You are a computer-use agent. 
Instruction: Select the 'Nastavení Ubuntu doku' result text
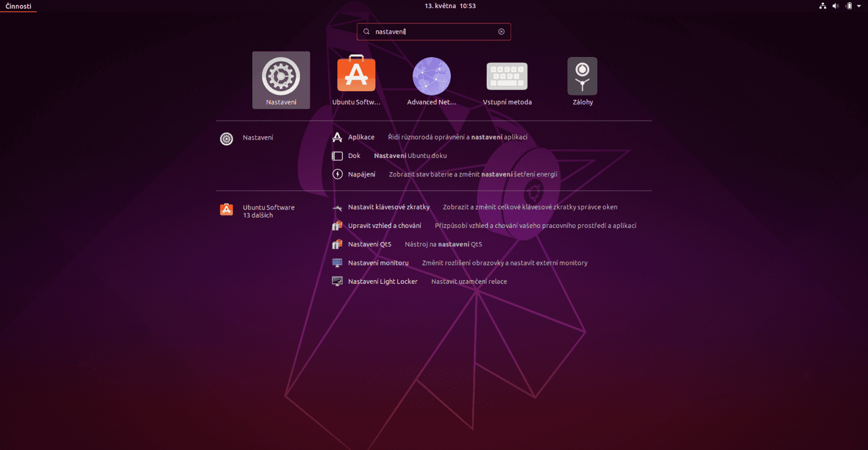[x=410, y=156]
